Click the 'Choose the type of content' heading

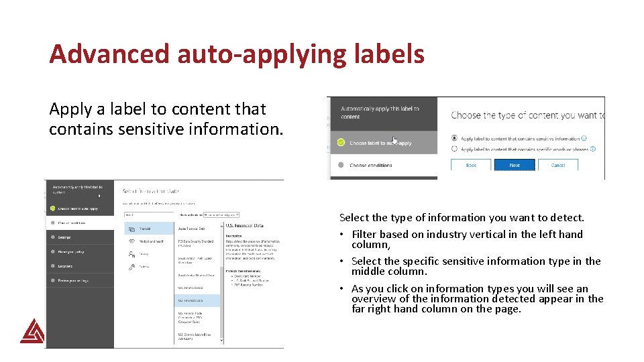pos(528,115)
